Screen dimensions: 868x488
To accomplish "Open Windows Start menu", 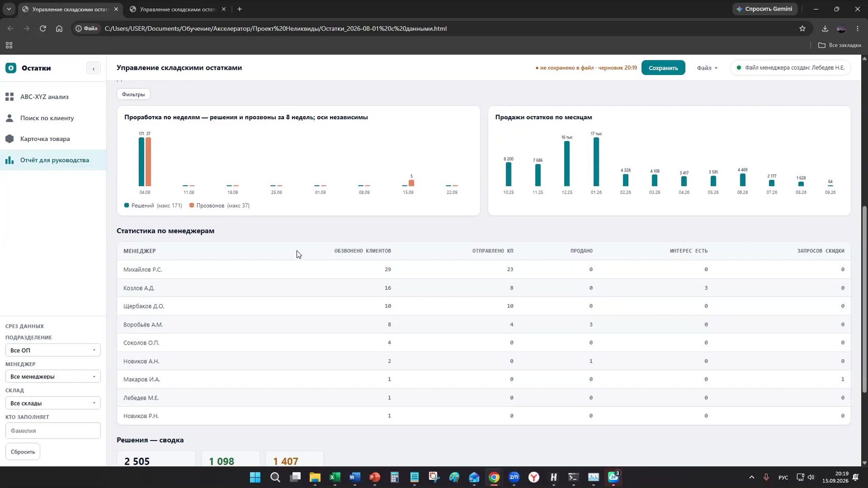I will (x=255, y=477).
